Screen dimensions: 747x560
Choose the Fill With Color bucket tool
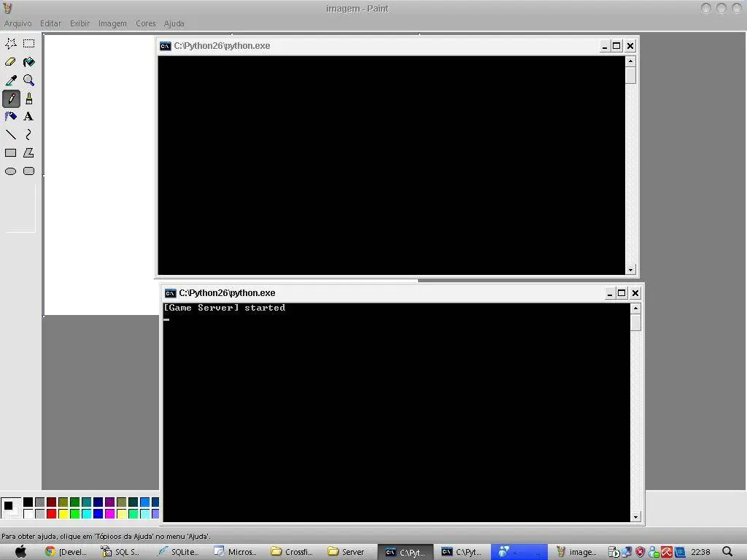28,62
